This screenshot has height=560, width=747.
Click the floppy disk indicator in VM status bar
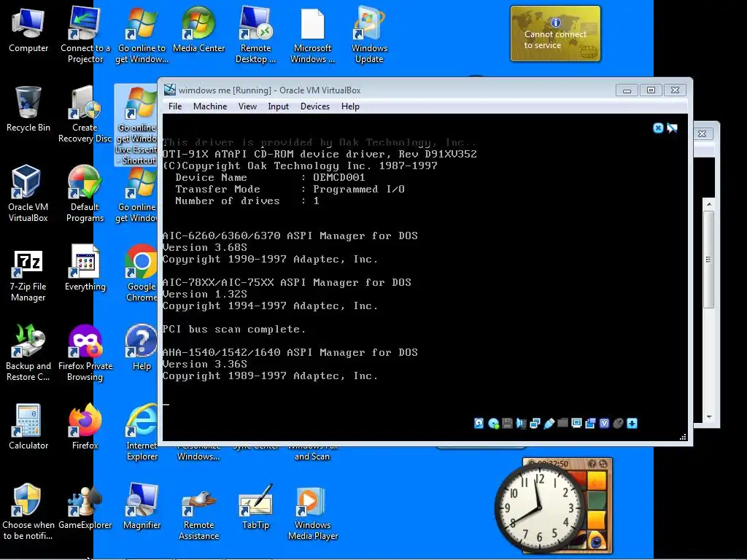507,424
